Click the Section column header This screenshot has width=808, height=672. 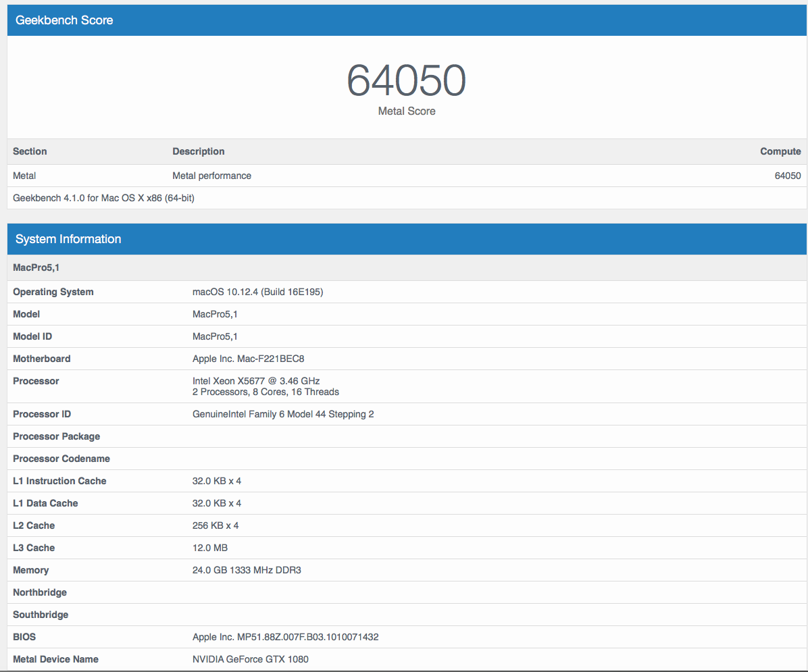(30, 151)
